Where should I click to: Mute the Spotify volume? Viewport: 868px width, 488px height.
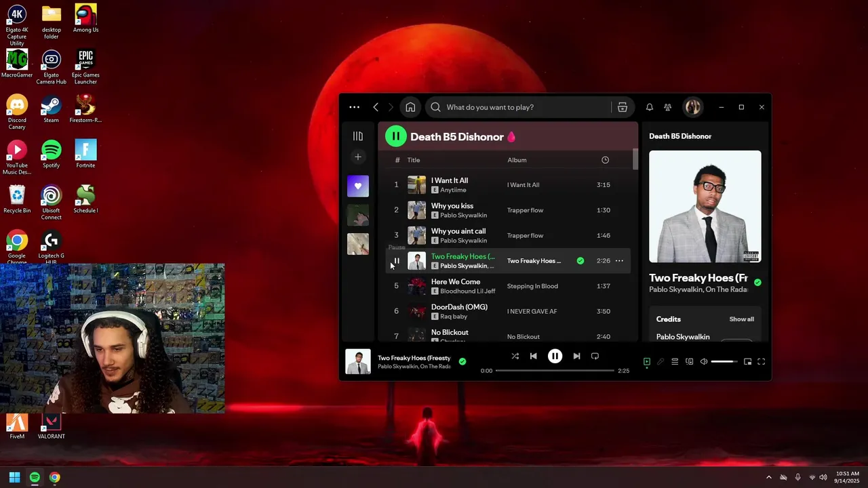click(704, 362)
